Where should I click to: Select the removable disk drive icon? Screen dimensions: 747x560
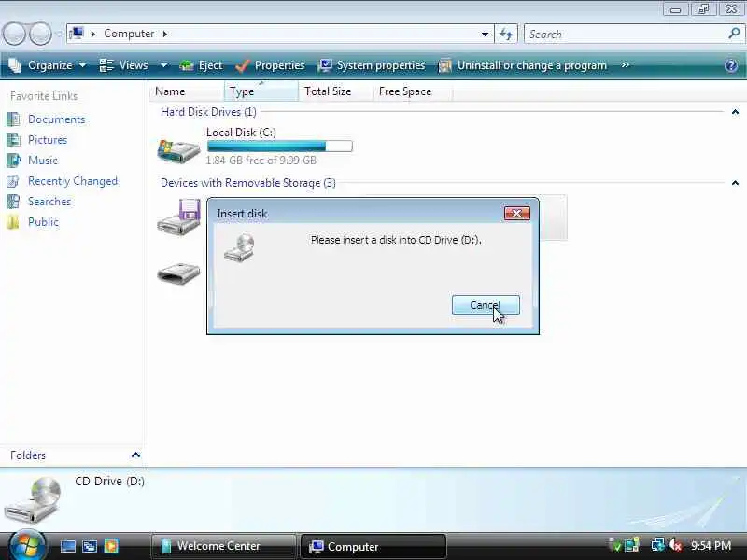tap(178, 273)
